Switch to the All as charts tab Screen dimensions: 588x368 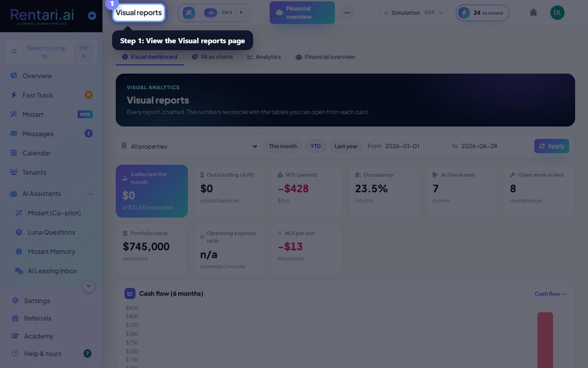(x=212, y=57)
